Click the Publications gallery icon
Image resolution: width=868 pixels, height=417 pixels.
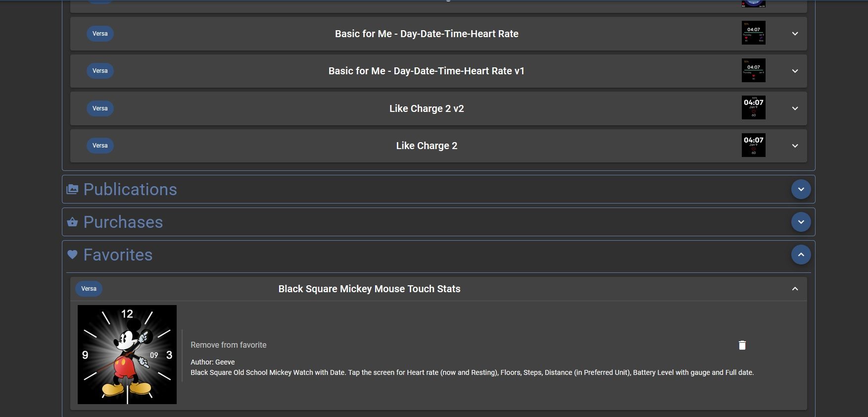(72, 189)
